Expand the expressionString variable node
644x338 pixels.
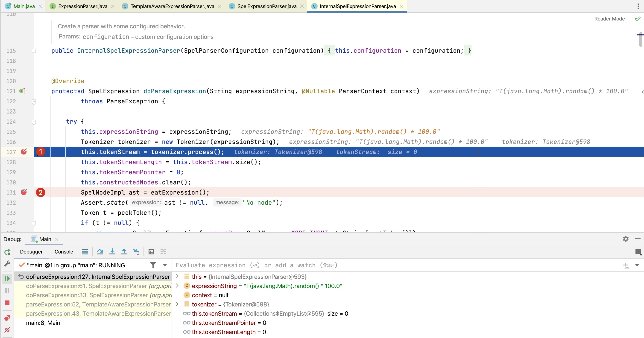[177, 286]
